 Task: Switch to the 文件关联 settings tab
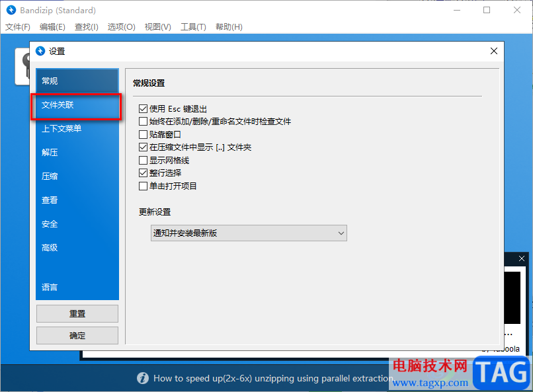77,105
